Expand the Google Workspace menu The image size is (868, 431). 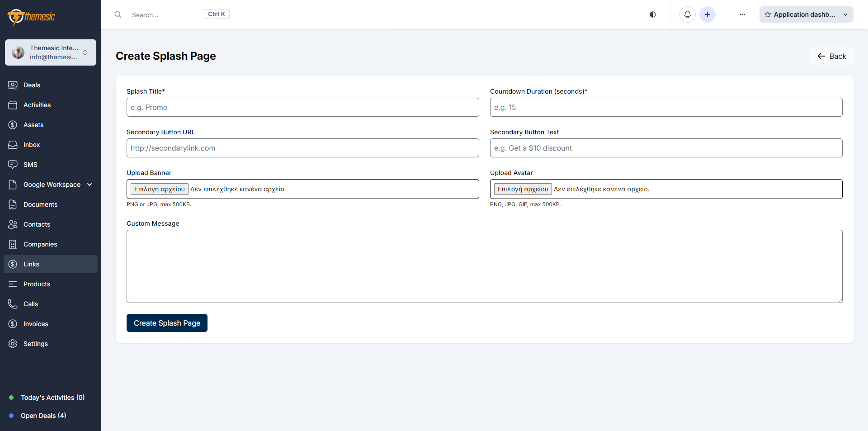click(90, 184)
